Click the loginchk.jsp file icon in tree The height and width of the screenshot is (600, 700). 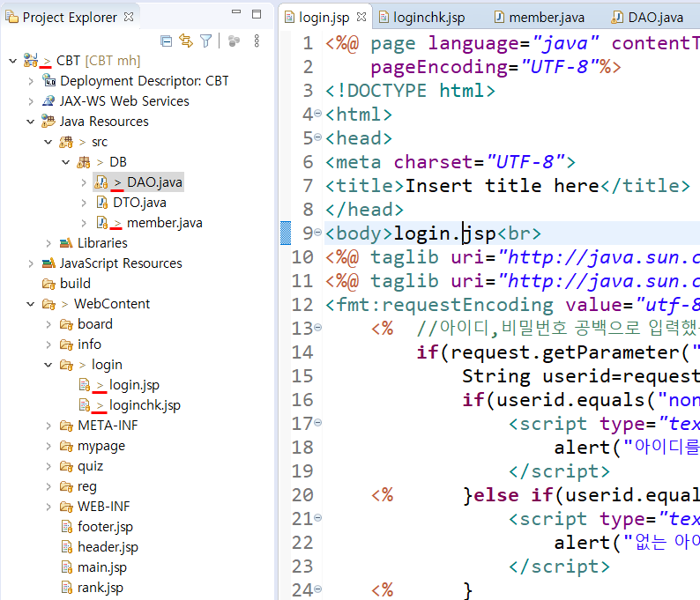[85, 405]
